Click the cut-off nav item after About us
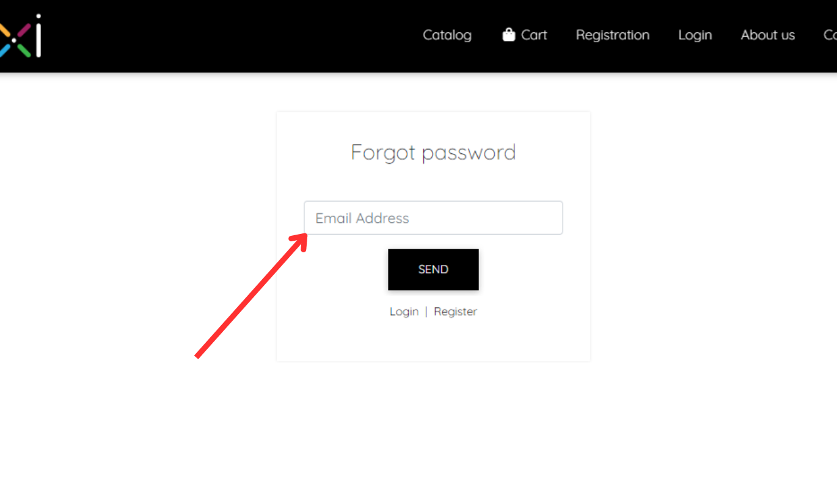Screen dimensions: 837x504 [x=830, y=35]
